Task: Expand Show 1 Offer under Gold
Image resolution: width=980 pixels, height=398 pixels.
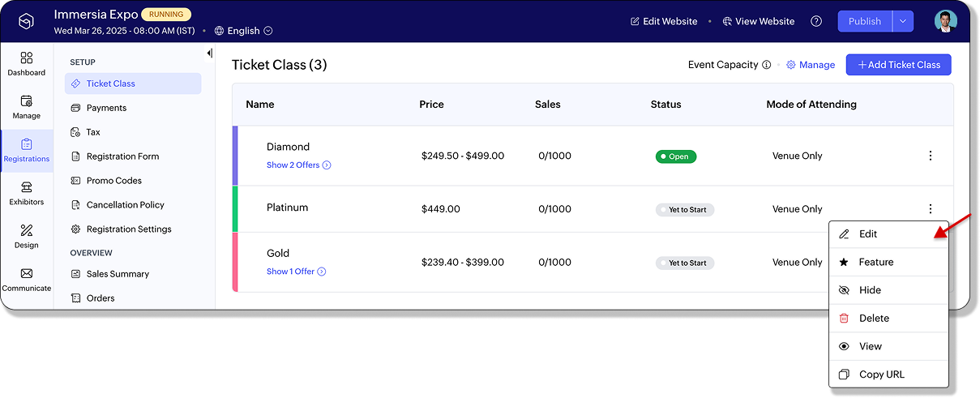Action: [x=296, y=272]
